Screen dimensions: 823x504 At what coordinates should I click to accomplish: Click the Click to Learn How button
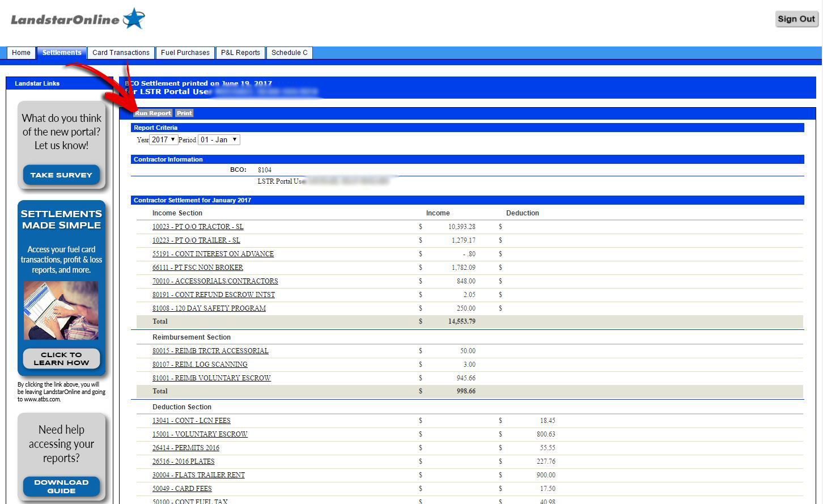[61, 358]
